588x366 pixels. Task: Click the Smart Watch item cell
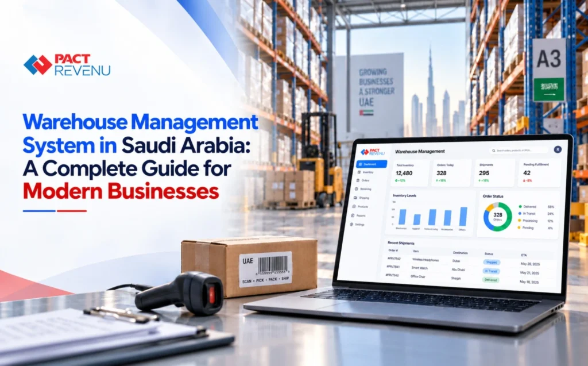coord(419,268)
